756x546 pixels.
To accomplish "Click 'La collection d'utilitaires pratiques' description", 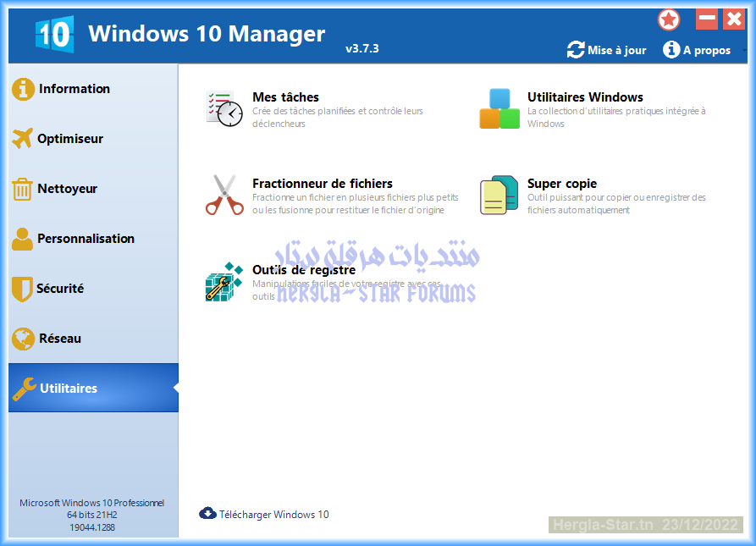I will click(616, 117).
